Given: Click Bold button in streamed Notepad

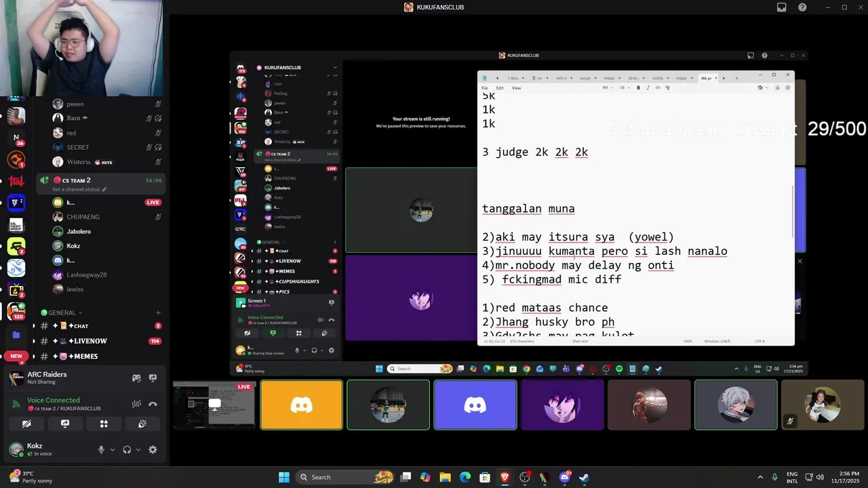Looking at the screenshot, I should pyautogui.click(x=638, y=87).
